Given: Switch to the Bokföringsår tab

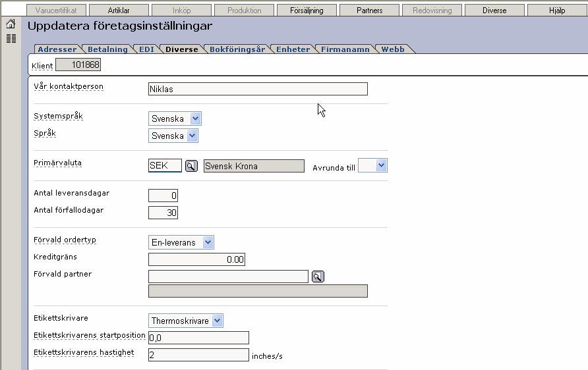Looking at the screenshot, I should click(237, 49).
